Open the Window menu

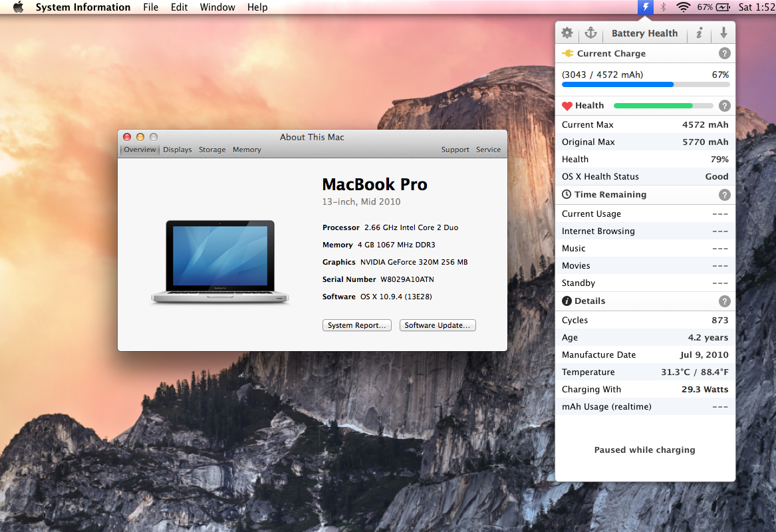pos(217,7)
